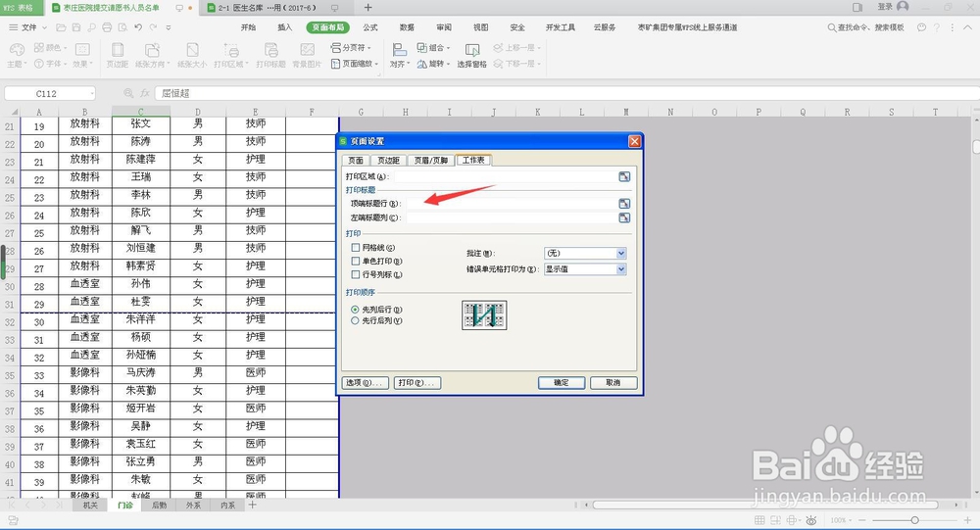The height and width of the screenshot is (530, 980).
Task: Click the open folder icon in quick toolbar
Action: pyautogui.click(x=61, y=27)
